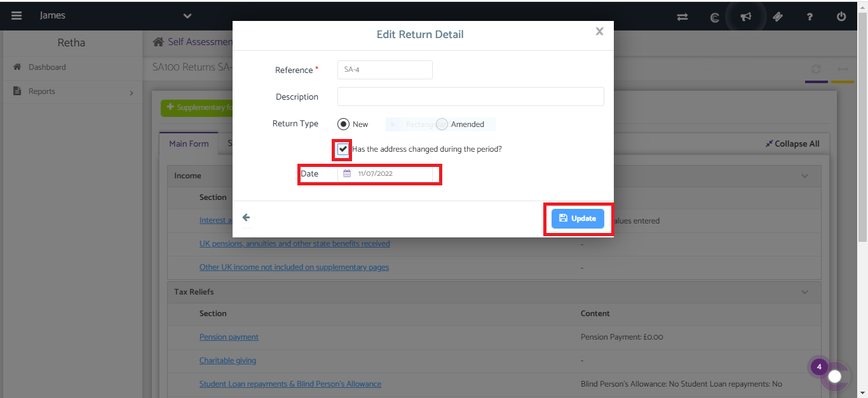The width and height of the screenshot is (868, 398).
Task: Select the Amended return type radio
Action: click(x=442, y=124)
